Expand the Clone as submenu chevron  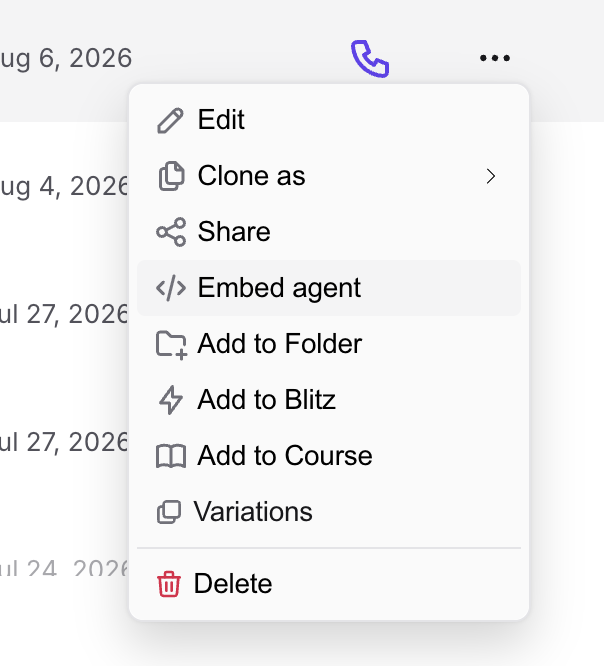coord(491,176)
